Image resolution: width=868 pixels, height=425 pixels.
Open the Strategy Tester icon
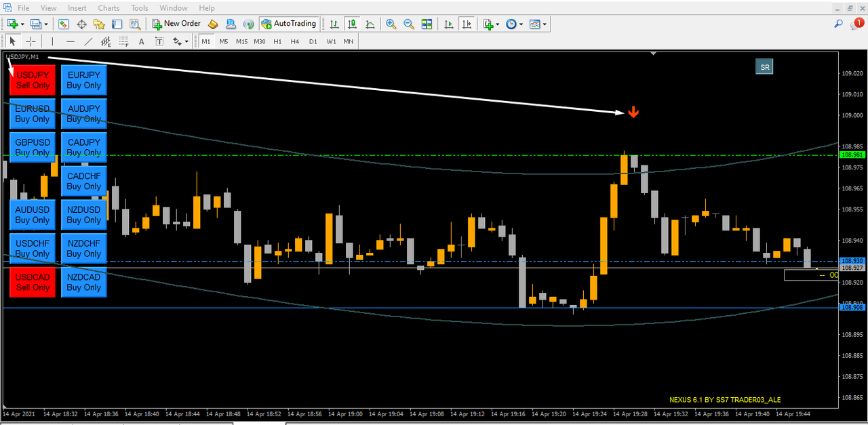pos(135,24)
